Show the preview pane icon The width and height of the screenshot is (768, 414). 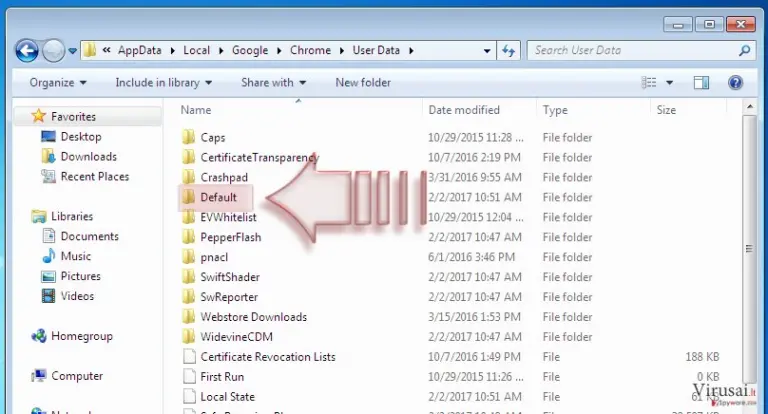(701, 83)
